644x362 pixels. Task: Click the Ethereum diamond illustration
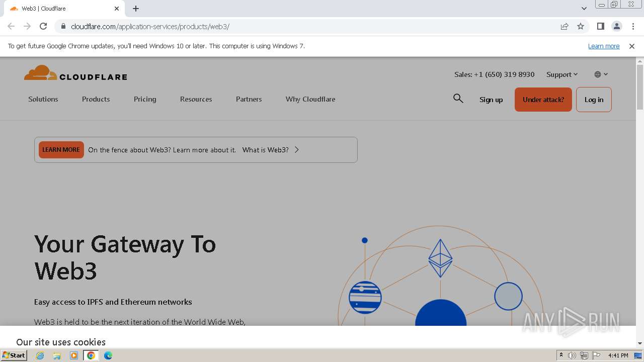point(440,258)
